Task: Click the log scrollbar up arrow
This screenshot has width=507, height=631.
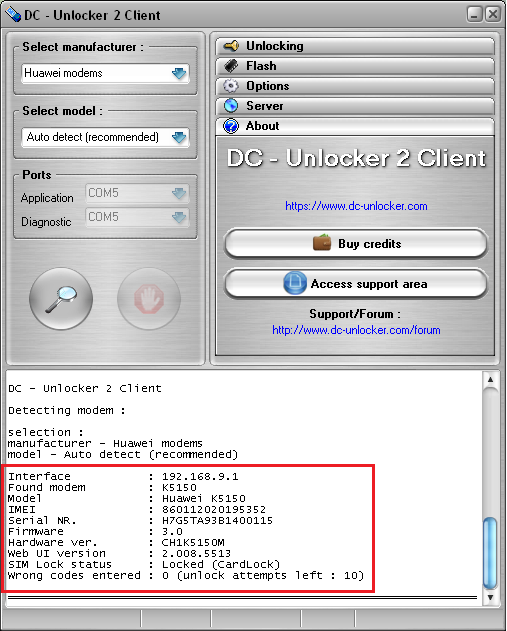Action: pyautogui.click(x=491, y=379)
